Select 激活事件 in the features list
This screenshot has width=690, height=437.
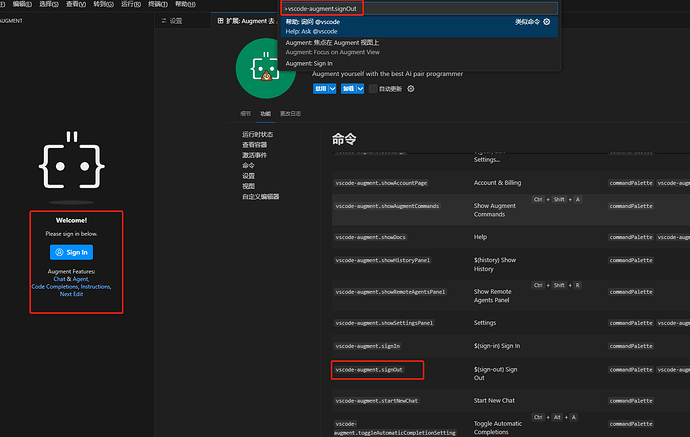[254, 155]
